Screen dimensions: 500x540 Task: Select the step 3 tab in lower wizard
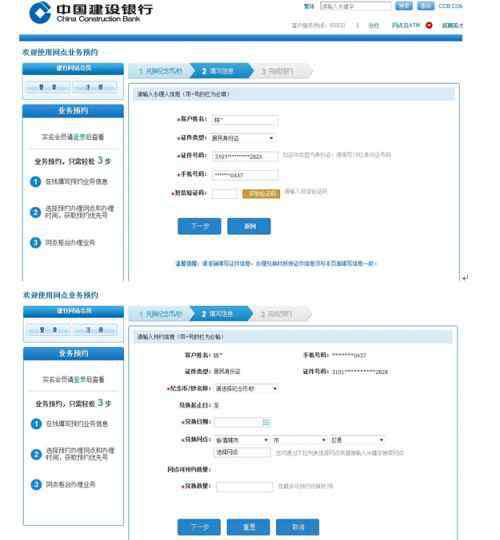coord(281,314)
